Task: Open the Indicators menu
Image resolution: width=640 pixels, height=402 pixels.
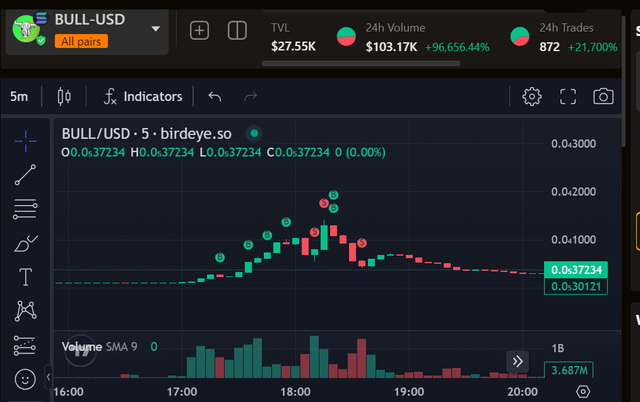Action: [x=143, y=97]
